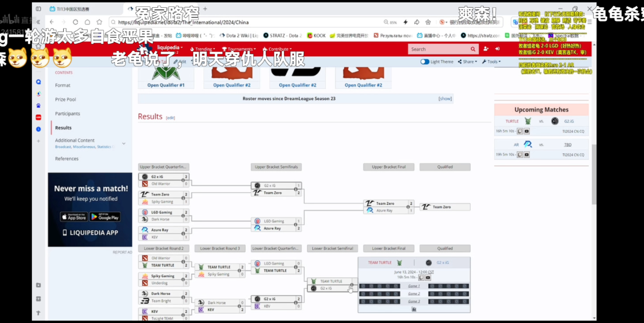Click match info icon for Azure Ray vs KEV
Screen dimensions: 644x323
click(x=183, y=233)
